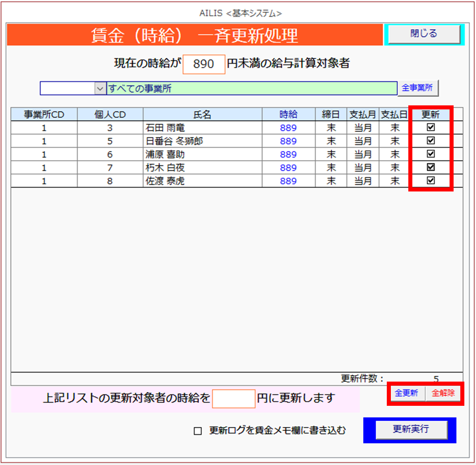Screen dimensions: 476x465
Task: Toggle update checkbox for 朽木 白夜
Action: 431,167
